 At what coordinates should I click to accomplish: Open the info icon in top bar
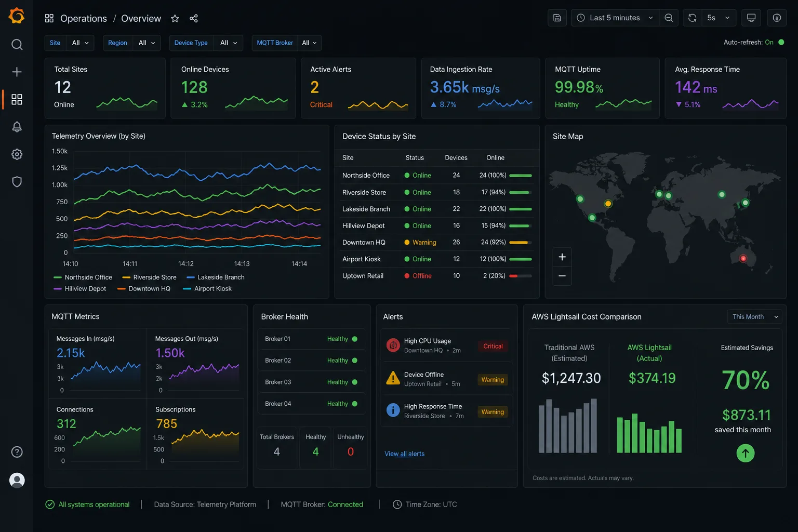777,18
